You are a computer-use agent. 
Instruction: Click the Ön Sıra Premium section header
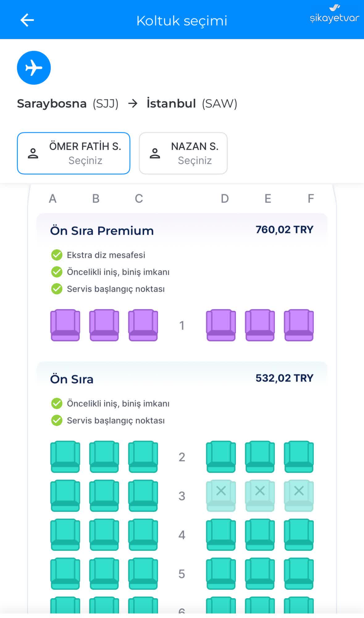[102, 230]
